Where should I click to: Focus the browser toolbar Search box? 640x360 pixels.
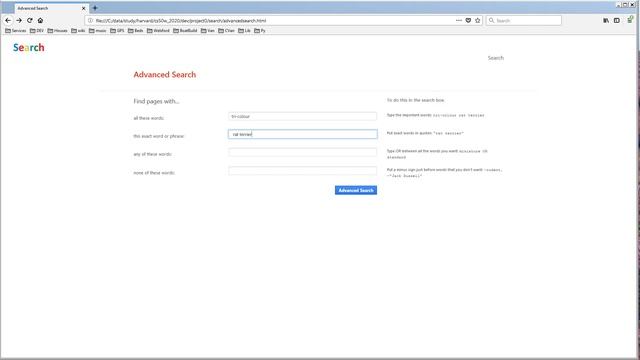[524, 20]
